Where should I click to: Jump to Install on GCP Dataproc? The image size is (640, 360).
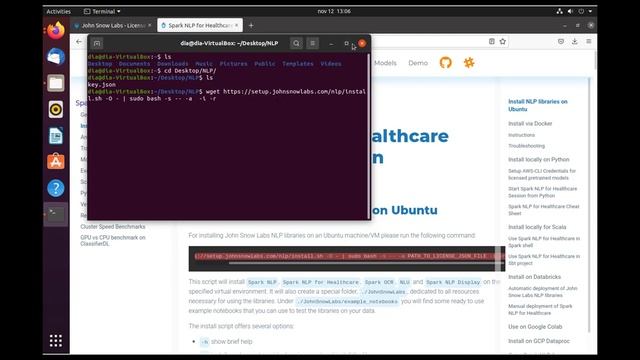tap(538, 341)
